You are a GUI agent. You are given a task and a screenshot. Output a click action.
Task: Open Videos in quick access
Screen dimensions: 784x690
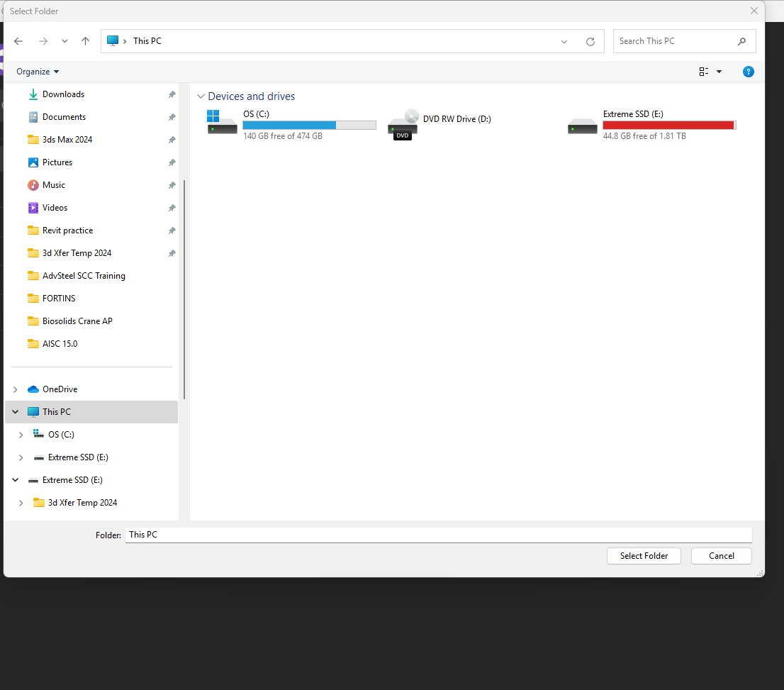[55, 208]
